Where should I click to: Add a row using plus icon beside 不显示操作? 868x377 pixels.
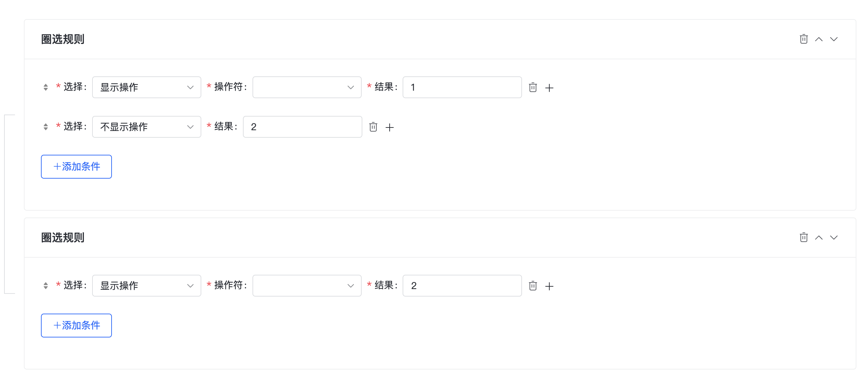tap(390, 126)
